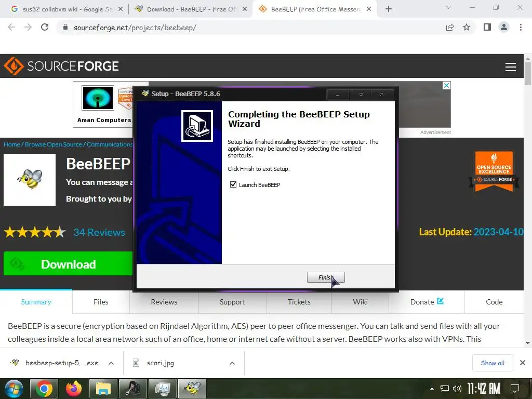Switch to the Support tab
Image resolution: width=532 pixels, height=399 pixels.
[232, 302]
